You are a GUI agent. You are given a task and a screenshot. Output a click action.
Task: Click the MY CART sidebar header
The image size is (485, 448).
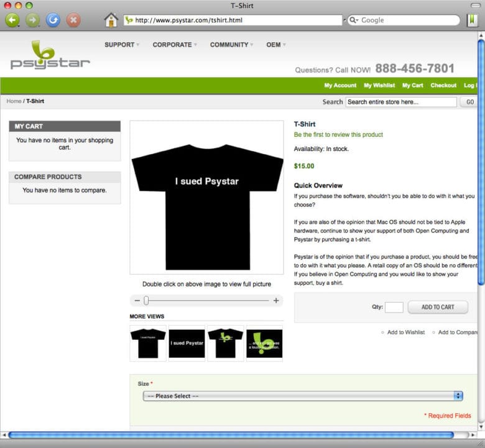65,127
